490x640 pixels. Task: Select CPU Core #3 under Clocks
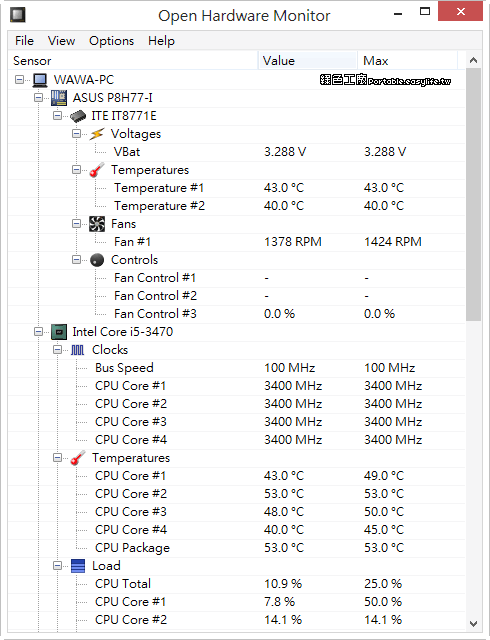[x=237, y=422]
